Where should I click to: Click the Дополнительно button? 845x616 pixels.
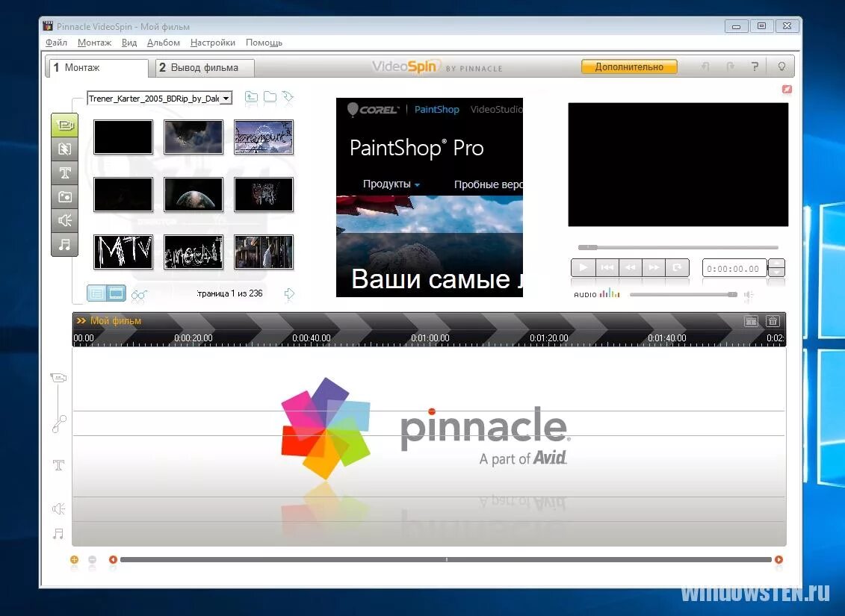coord(629,66)
